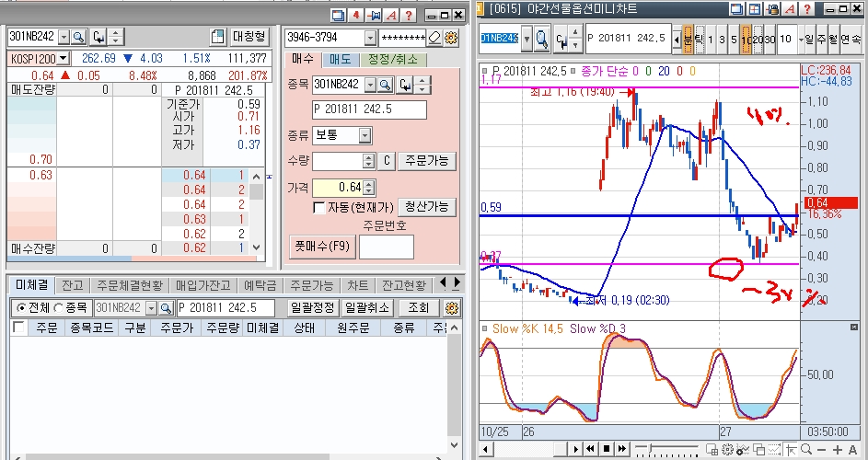
Task: Select the 전체 radio button
Action: click(x=21, y=308)
